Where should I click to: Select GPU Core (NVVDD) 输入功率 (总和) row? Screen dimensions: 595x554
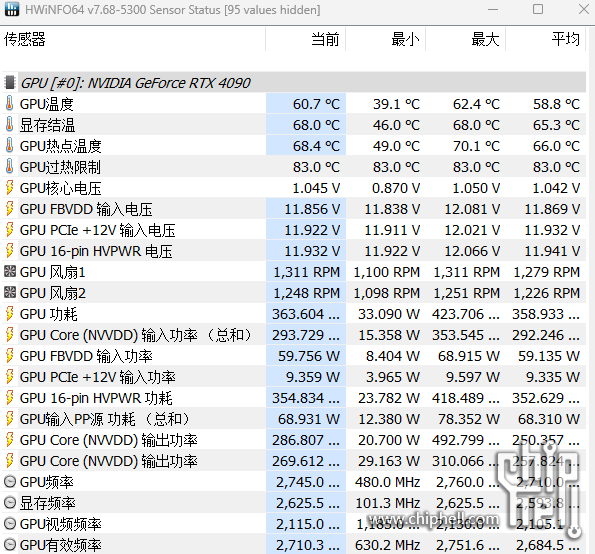click(294, 335)
